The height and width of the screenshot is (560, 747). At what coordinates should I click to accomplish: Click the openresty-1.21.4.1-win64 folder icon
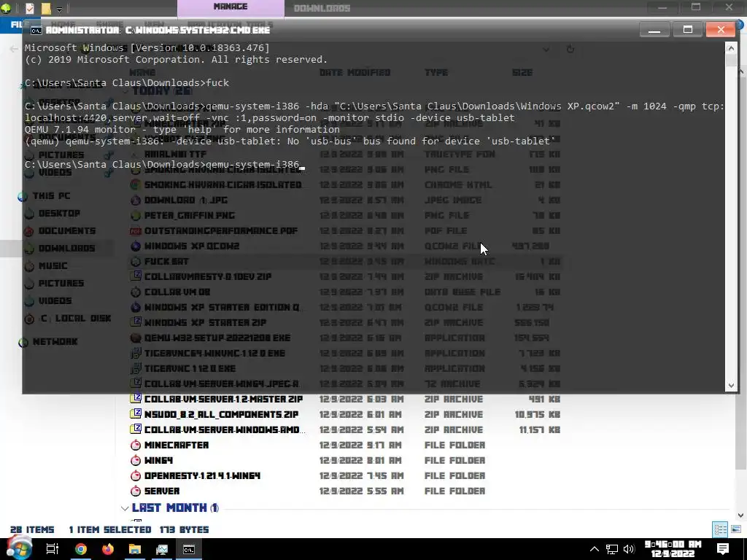pyautogui.click(x=136, y=475)
